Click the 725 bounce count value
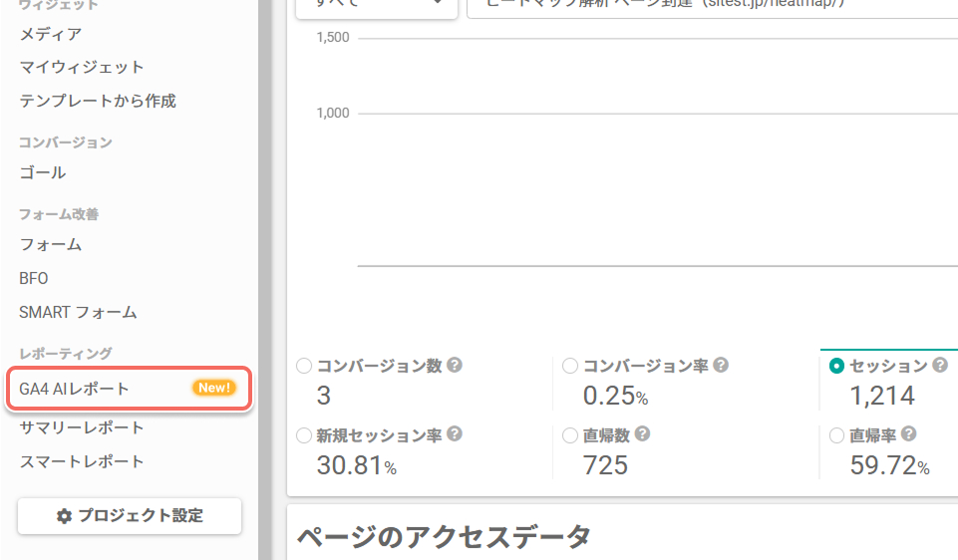Screen dimensions: 958x560 [605, 465]
